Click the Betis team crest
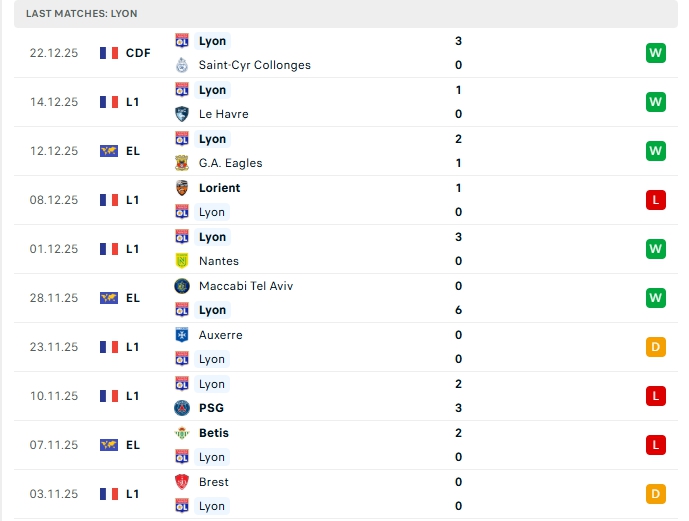This screenshot has width=689, height=521. tap(182, 433)
